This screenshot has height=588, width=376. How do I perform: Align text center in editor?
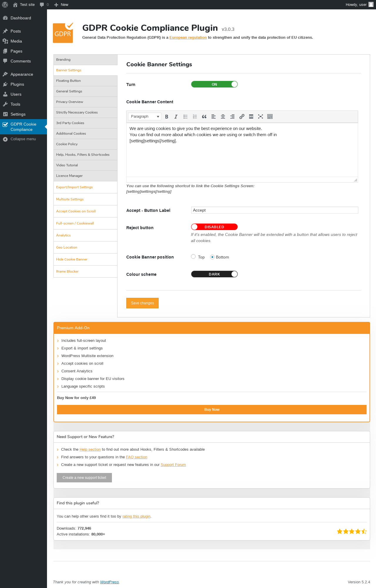(x=223, y=116)
